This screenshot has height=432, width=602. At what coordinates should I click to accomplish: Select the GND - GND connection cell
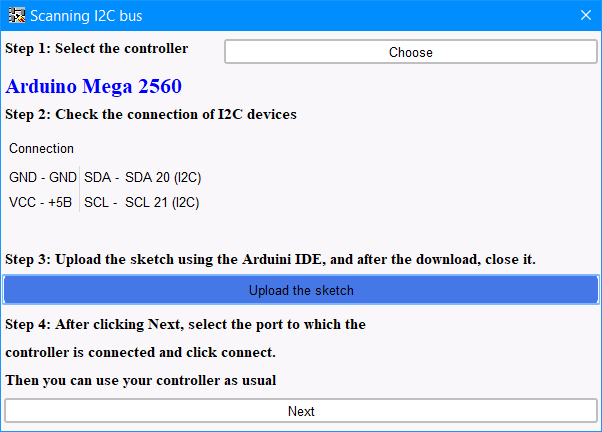[x=43, y=177]
